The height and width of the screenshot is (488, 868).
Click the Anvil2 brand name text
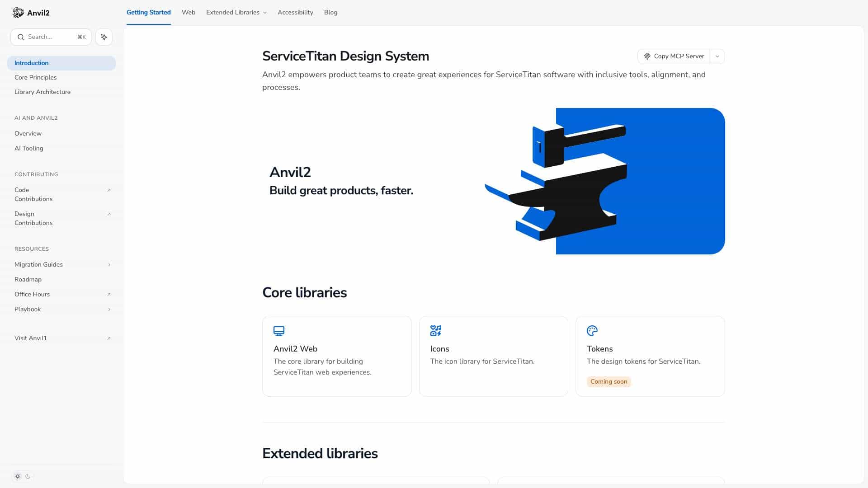[38, 13]
